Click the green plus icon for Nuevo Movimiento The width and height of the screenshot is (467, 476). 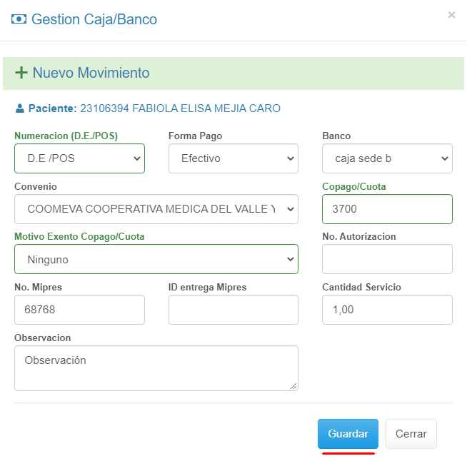point(21,73)
